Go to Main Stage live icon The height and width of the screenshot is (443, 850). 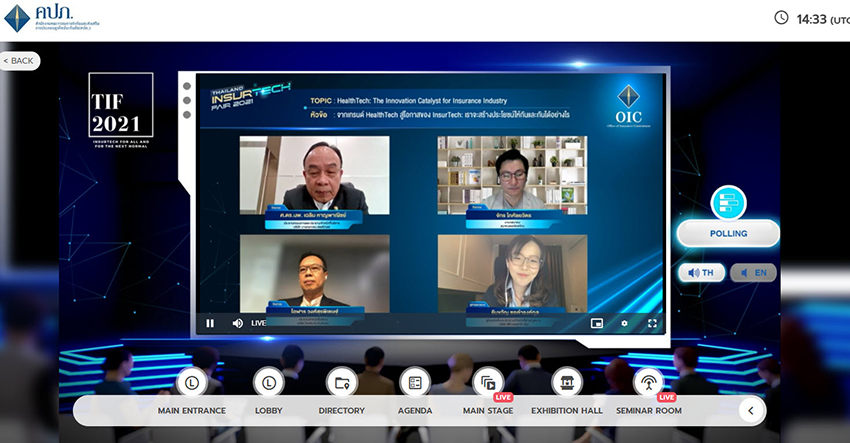tap(488, 382)
